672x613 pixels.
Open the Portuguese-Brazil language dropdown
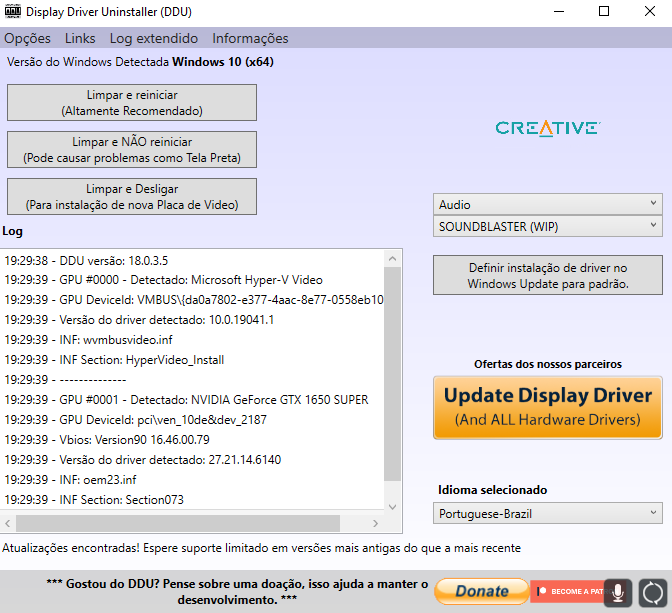tap(548, 513)
